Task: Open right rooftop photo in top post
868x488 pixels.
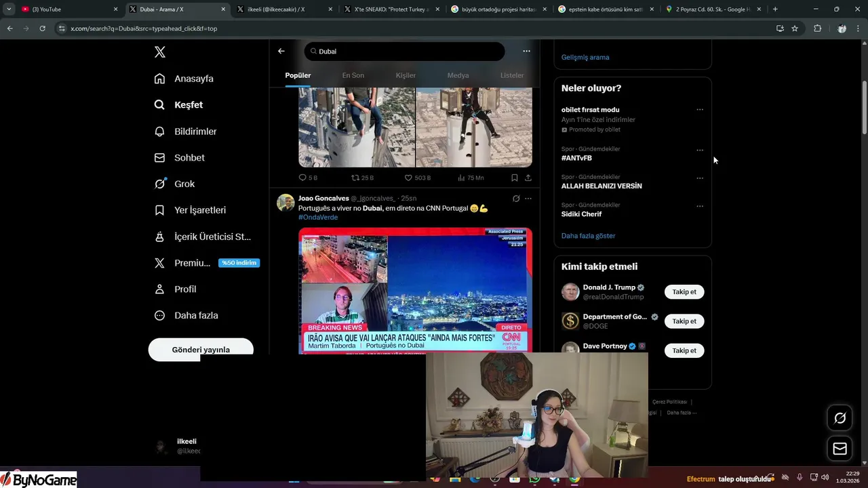Action: [474, 127]
